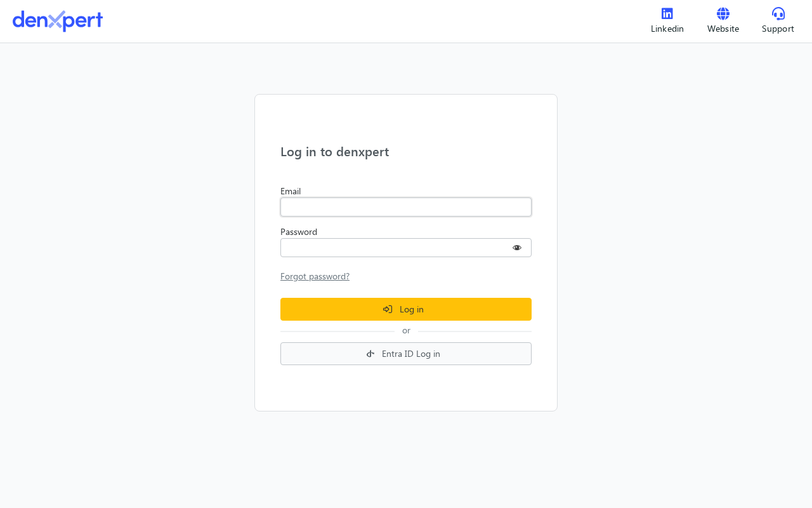The image size is (812, 508).
Task: Click the 'Log in' text on yellow button
Action: coord(412,309)
